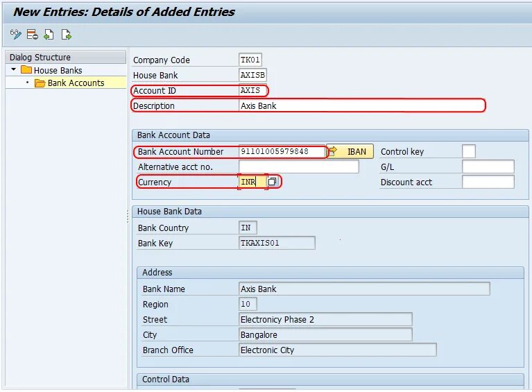The image size is (532, 392).
Task: Collapse the House Banks tree node arrow
Action: [x=14, y=69]
